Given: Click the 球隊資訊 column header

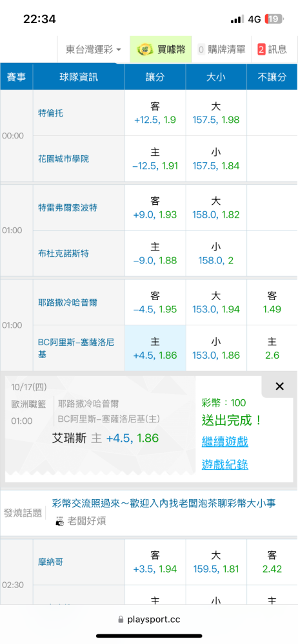Looking at the screenshot, I should [x=79, y=77].
